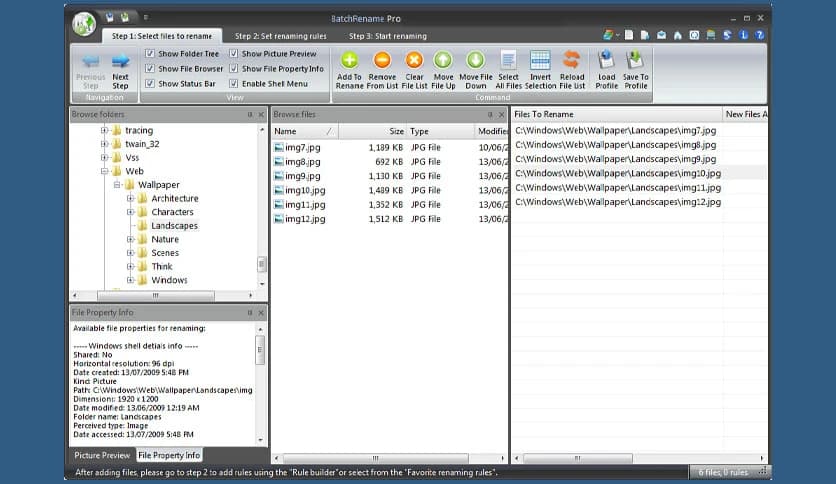The width and height of the screenshot is (836, 484).
Task: Expand the twain_32 folder node
Action: pos(104,144)
